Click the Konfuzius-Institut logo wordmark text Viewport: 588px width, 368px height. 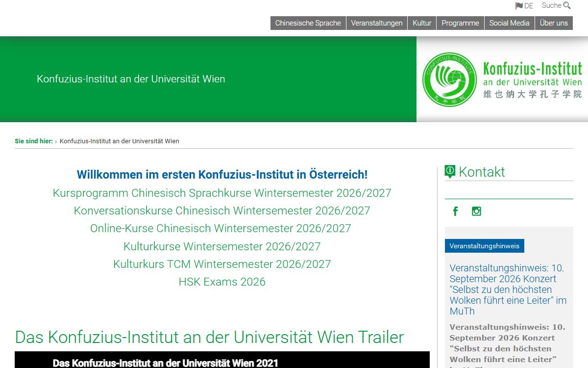(533, 79)
